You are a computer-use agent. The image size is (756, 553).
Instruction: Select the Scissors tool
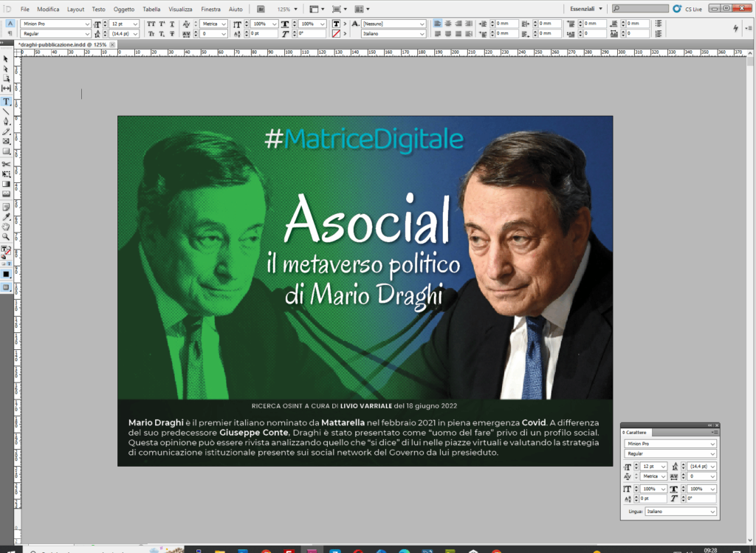pos(6,165)
